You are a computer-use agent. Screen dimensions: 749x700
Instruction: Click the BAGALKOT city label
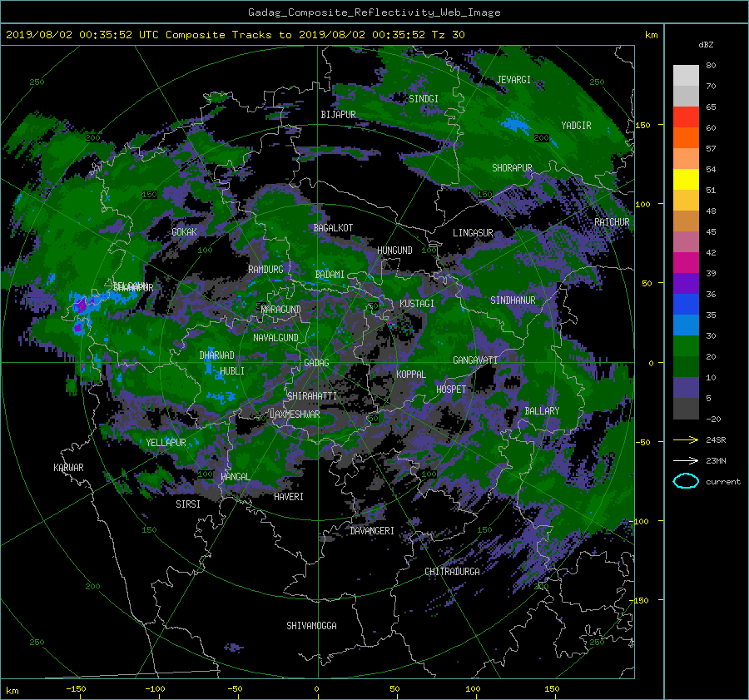click(x=333, y=228)
